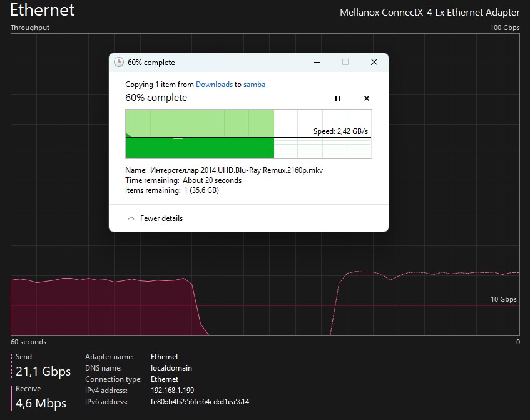Screen dimensions: 530x420
Task: Click the Ethernet page heading
Action: 43,10
